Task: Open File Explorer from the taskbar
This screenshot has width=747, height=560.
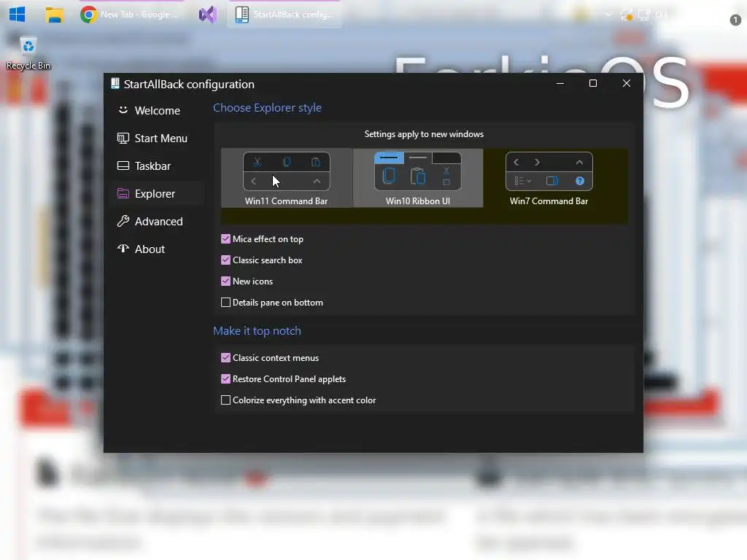Action: 54,15
